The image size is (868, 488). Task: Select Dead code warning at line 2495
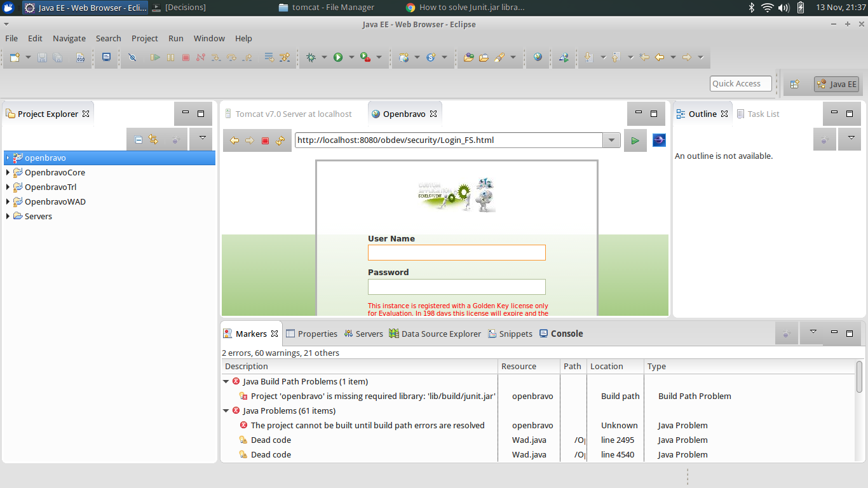tap(539, 440)
